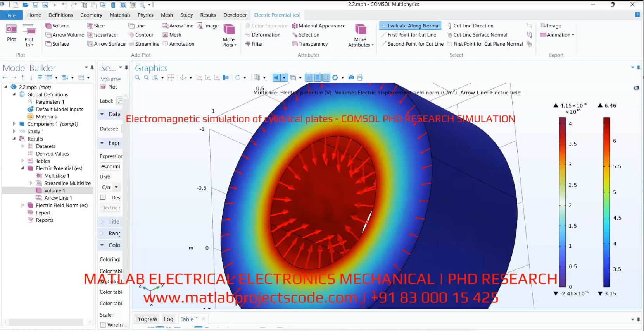The height and width of the screenshot is (331, 644).
Task: Open the Progress tab
Action: coord(146,319)
